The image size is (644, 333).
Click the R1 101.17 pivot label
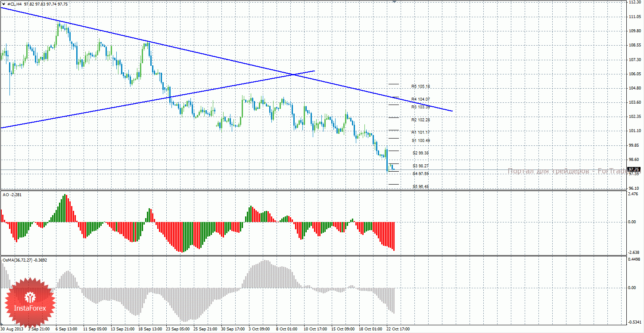pos(421,132)
